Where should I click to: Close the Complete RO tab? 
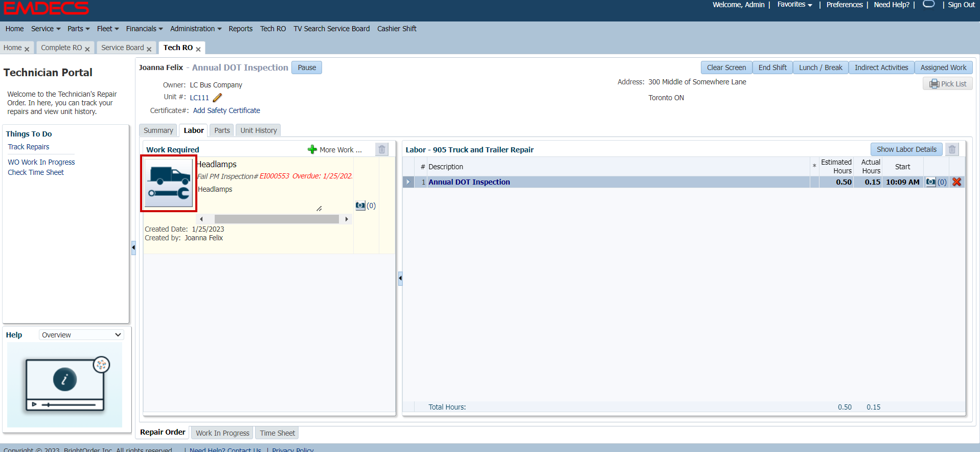[87, 49]
